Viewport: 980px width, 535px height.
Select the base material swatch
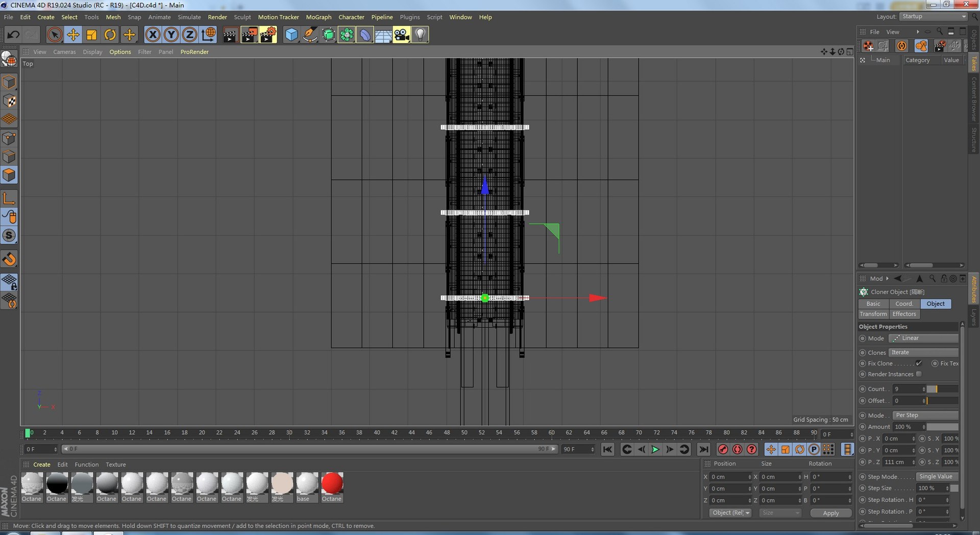point(307,483)
